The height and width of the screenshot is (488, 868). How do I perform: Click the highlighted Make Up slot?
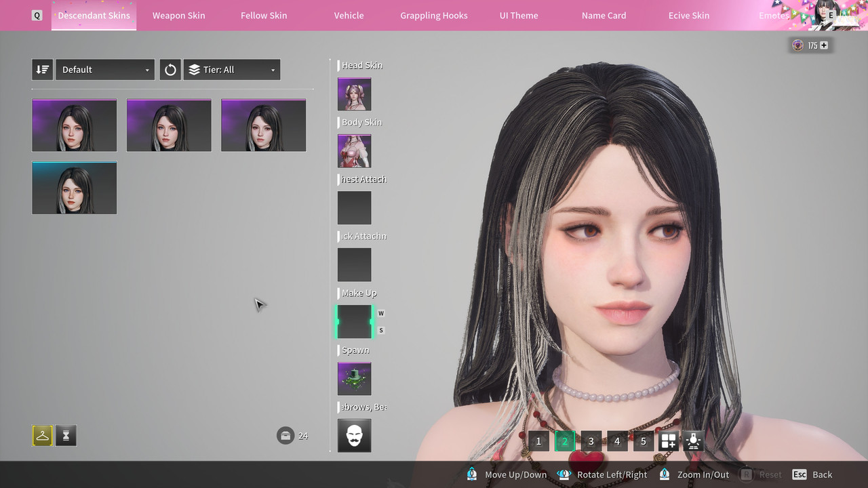[x=355, y=322]
